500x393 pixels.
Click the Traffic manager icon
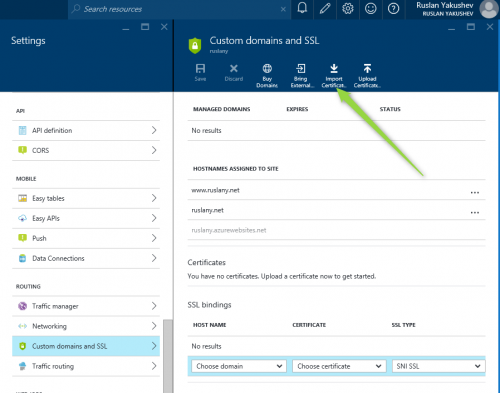[22, 306]
